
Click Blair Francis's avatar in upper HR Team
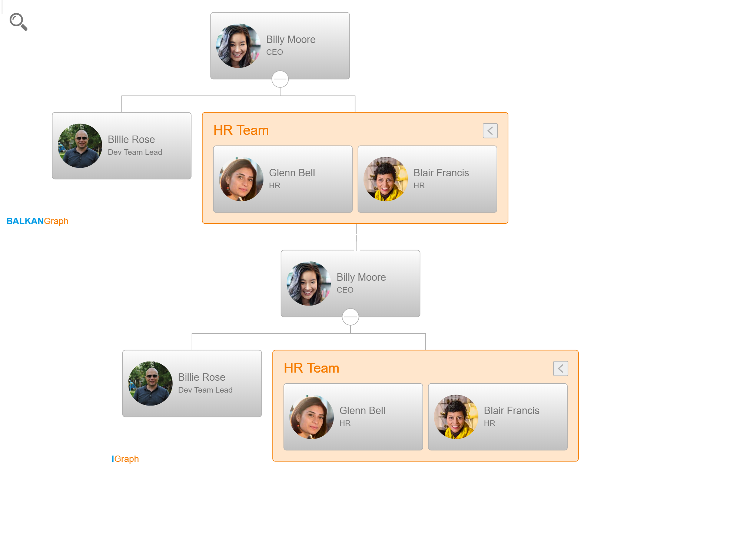[x=386, y=179]
